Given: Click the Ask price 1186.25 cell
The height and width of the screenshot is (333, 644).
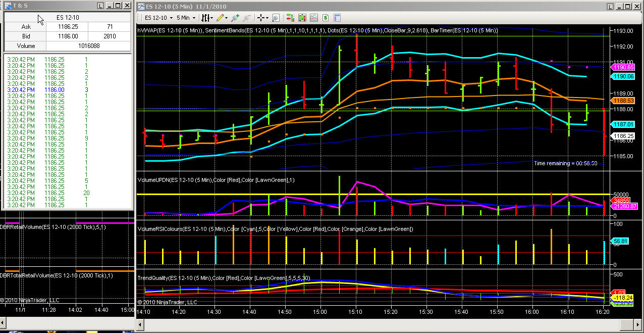Looking at the screenshot, I should click(x=68, y=26).
